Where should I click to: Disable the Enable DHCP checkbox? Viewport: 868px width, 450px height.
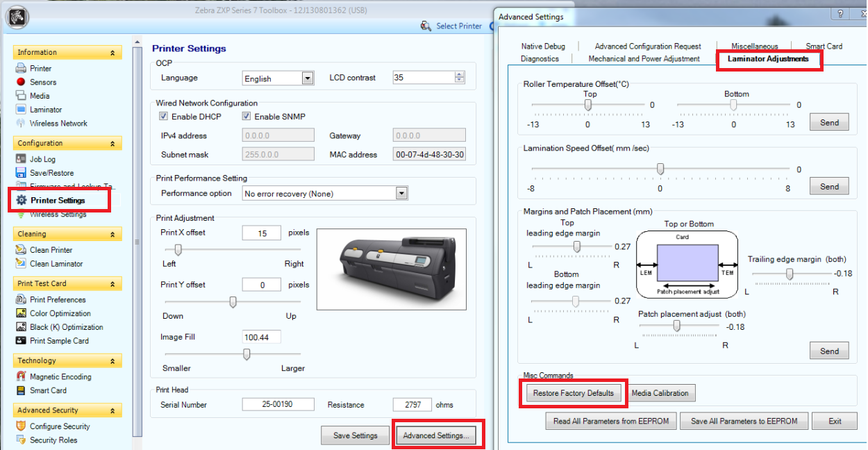pos(164,117)
